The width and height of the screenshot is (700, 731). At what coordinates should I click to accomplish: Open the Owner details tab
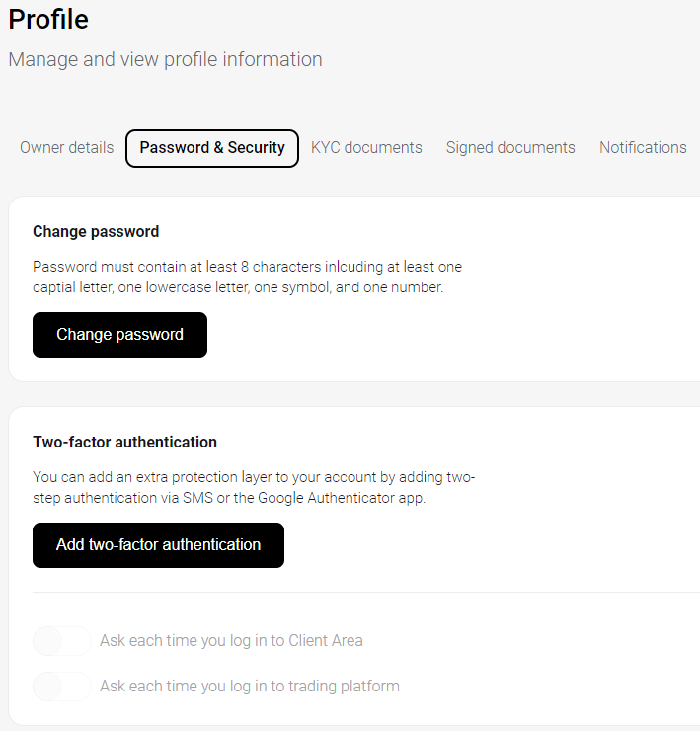pos(67,148)
